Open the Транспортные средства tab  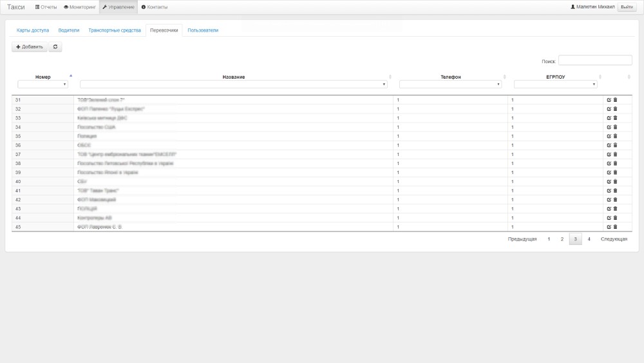point(115,30)
